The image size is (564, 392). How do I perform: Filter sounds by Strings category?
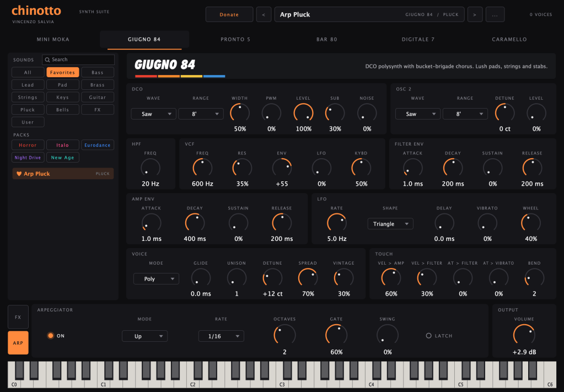(x=28, y=97)
